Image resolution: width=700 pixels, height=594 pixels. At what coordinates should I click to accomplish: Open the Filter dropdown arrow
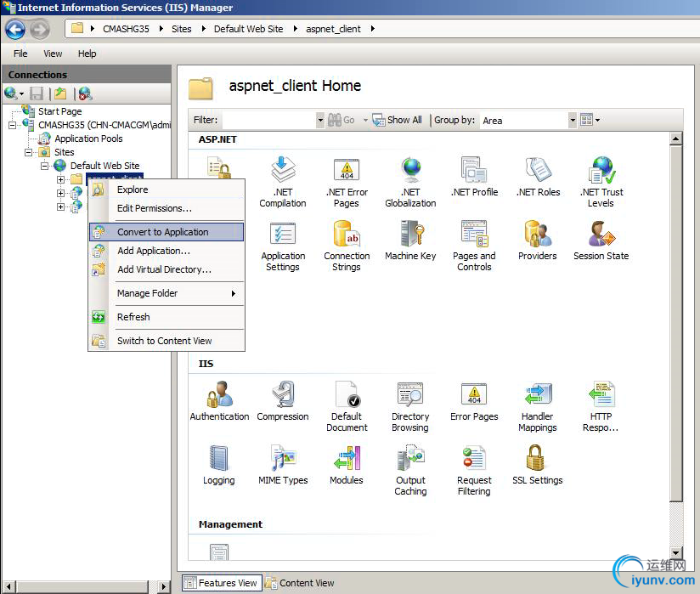(x=320, y=120)
